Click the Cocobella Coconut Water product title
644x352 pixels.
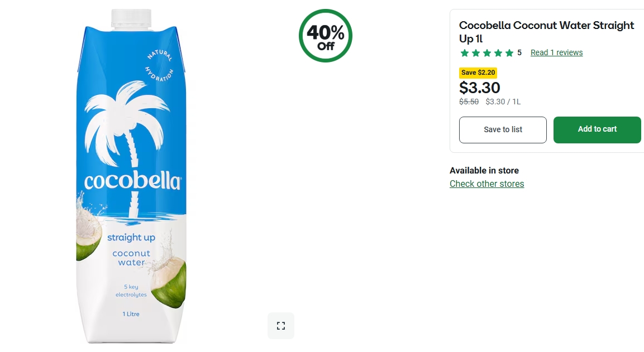(x=546, y=32)
